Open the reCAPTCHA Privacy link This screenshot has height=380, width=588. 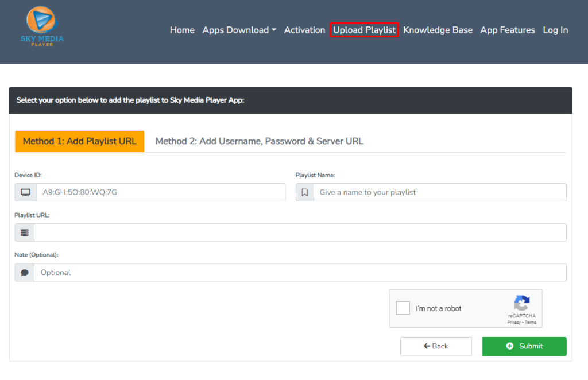[513, 323]
